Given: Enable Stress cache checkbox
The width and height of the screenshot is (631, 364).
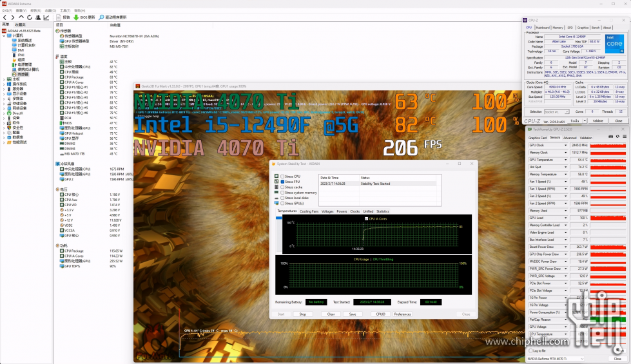Looking at the screenshot, I should [x=282, y=187].
